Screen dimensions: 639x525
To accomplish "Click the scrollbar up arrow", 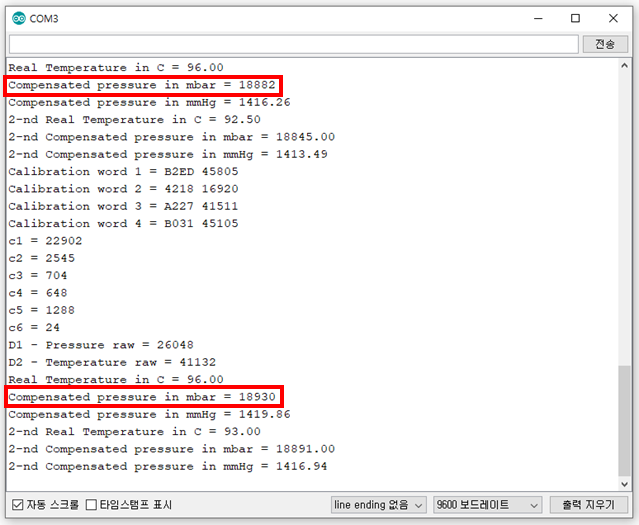I will (624, 65).
